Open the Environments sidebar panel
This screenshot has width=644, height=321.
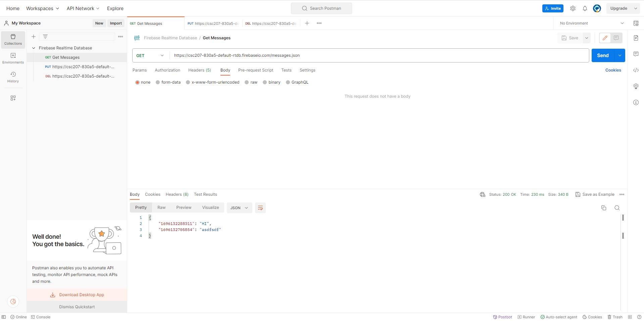pyautogui.click(x=13, y=58)
